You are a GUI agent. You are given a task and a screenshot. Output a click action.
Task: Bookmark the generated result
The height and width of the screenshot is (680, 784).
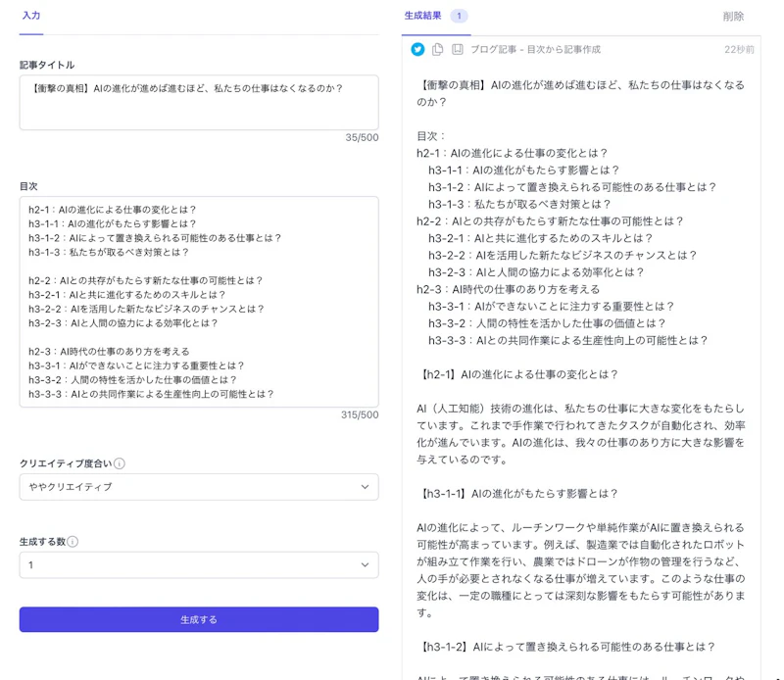point(457,47)
